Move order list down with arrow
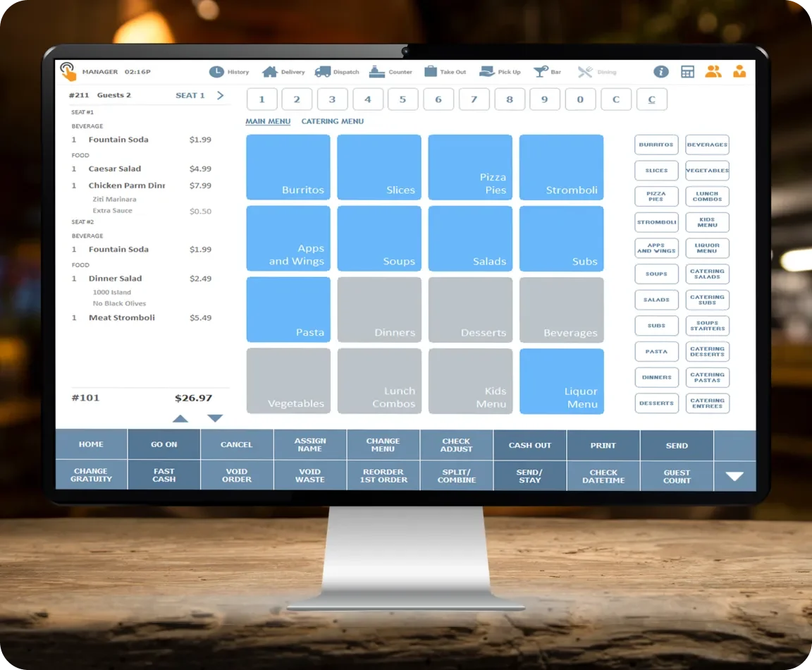Viewport: 812px width, 670px height. click(215, 418)
